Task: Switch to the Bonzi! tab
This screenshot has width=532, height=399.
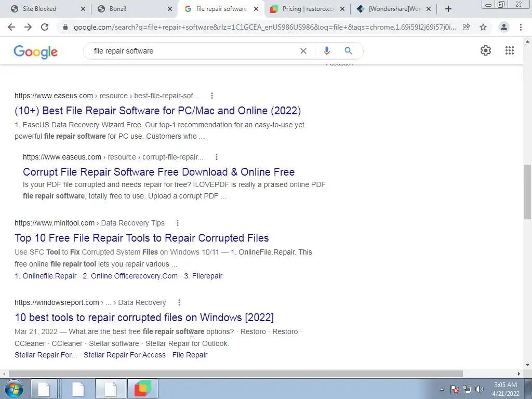Action: tap(134, 9)
